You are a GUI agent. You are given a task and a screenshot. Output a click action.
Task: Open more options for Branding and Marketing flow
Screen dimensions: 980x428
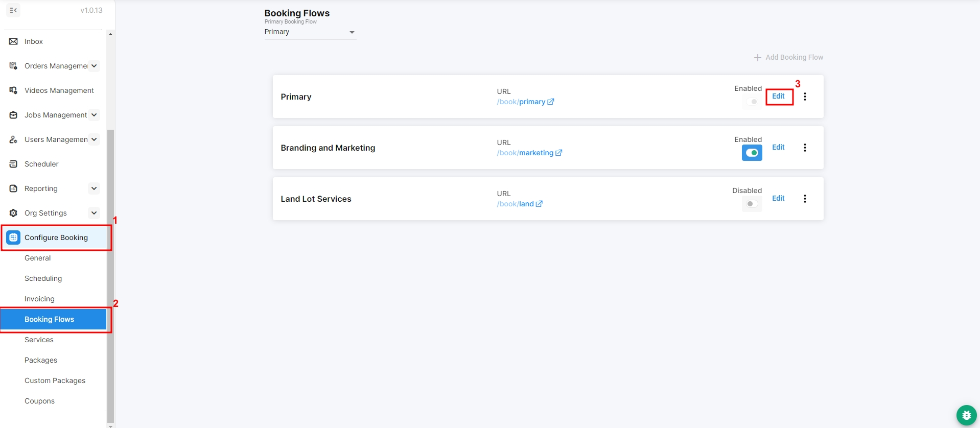[x=805, y=148]
